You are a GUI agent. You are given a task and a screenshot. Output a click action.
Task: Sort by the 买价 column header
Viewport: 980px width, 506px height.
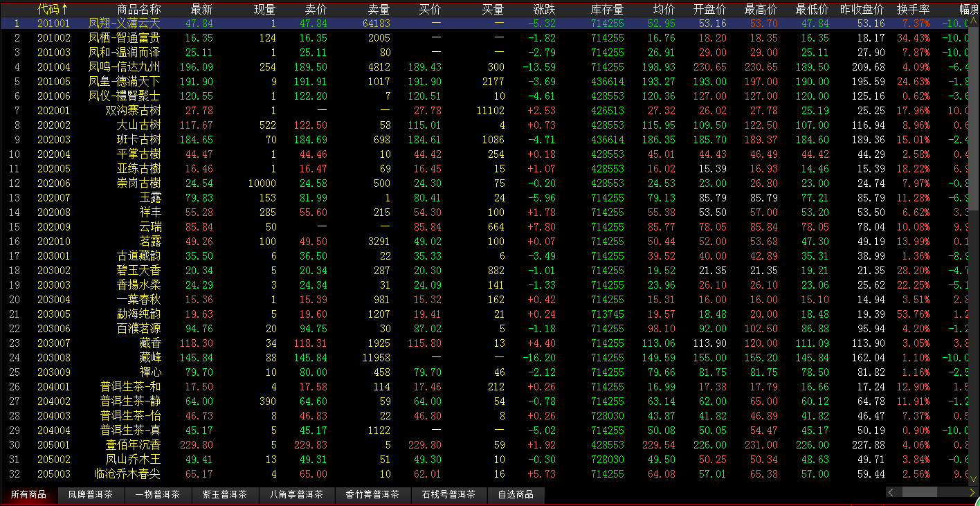point(430,9)
